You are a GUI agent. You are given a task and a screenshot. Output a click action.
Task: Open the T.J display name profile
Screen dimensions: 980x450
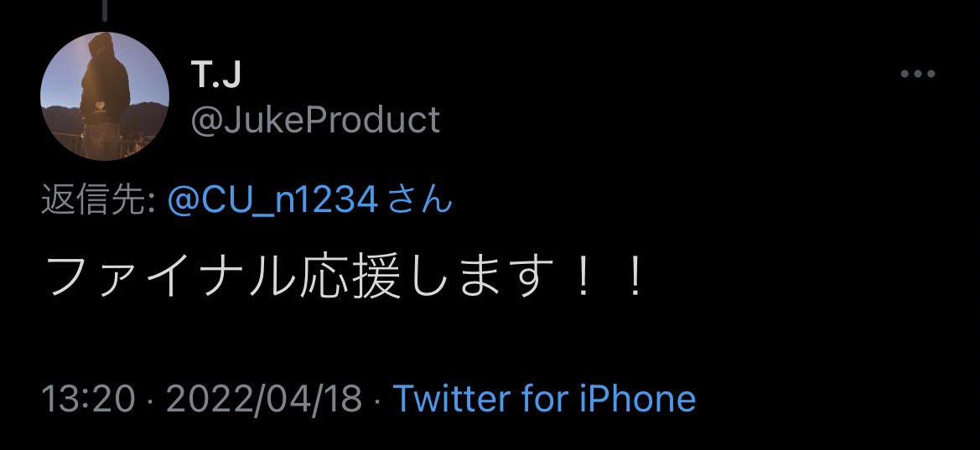pyautogui.click(x=215, y=75)
